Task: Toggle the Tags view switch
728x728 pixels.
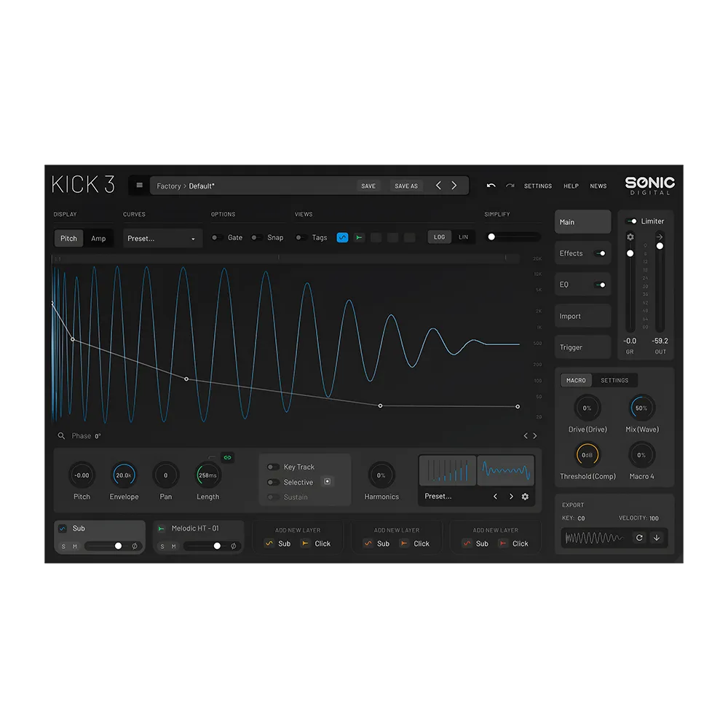Action: pos(301,238)
